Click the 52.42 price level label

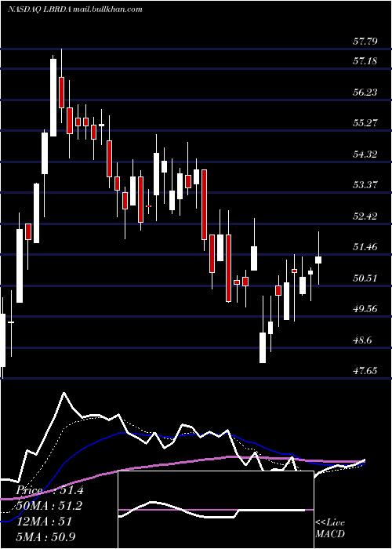tap(365, 216)
